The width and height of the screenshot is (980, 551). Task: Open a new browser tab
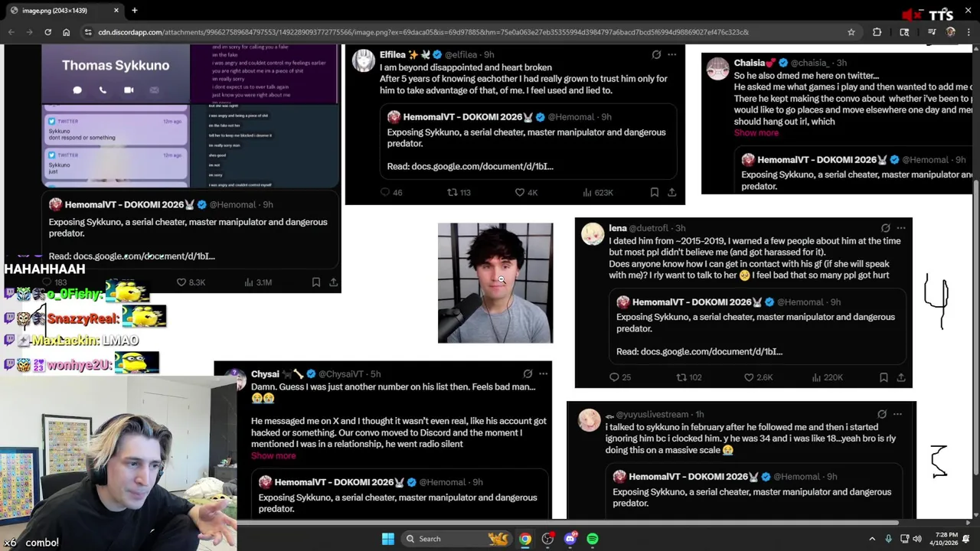click(134, 10)
